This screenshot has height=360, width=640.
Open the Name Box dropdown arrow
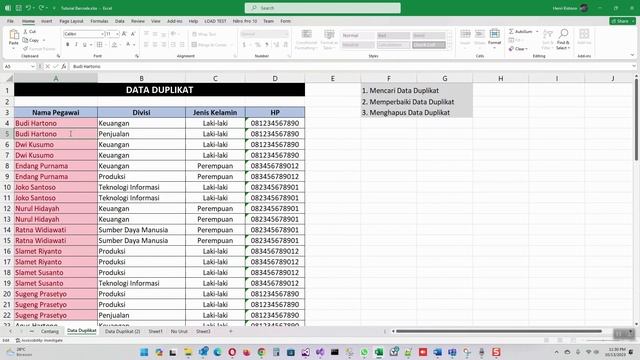(33, 66)
